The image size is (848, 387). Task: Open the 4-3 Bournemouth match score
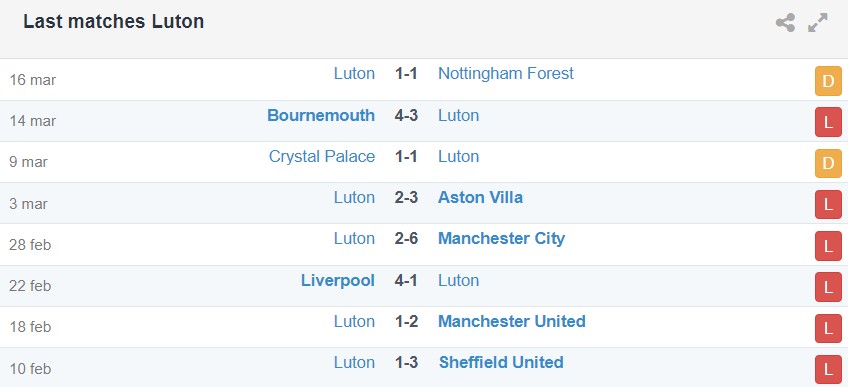406,115
